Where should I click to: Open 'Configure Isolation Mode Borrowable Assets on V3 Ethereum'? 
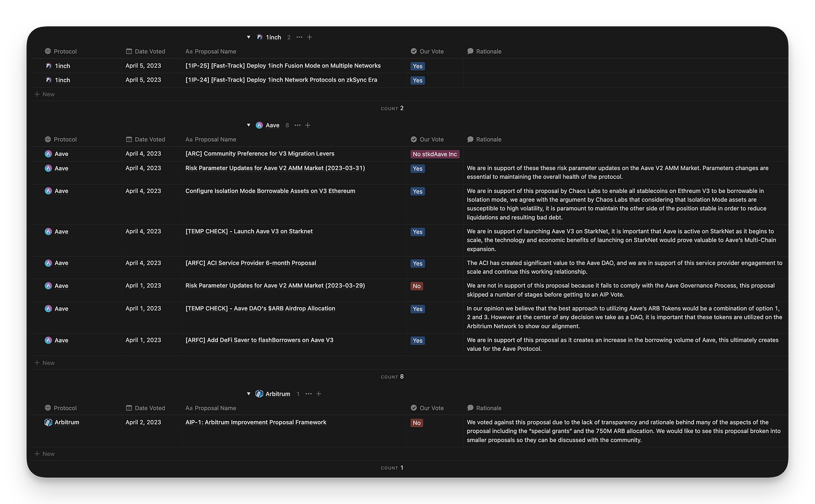[x=270, y=191]
